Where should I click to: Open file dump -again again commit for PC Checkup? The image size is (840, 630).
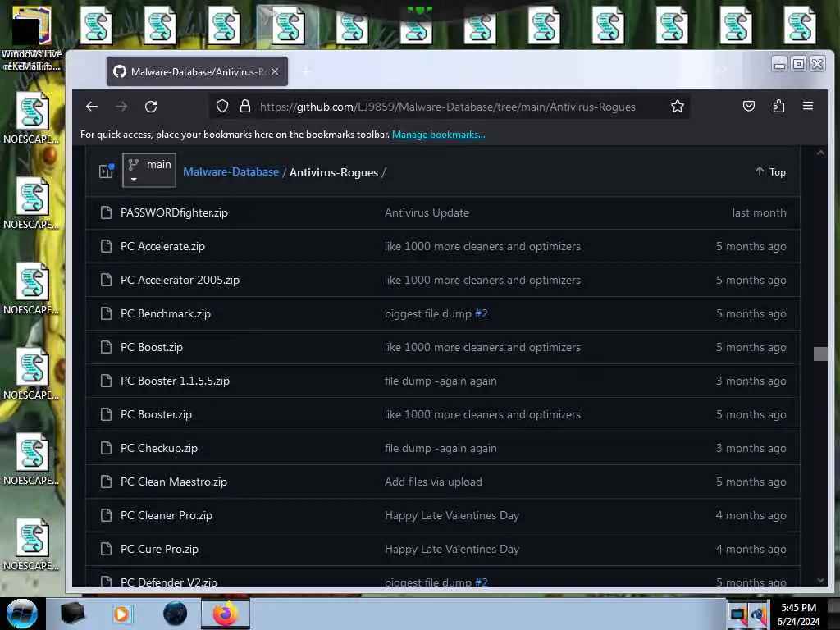click(x=441, y=448)
